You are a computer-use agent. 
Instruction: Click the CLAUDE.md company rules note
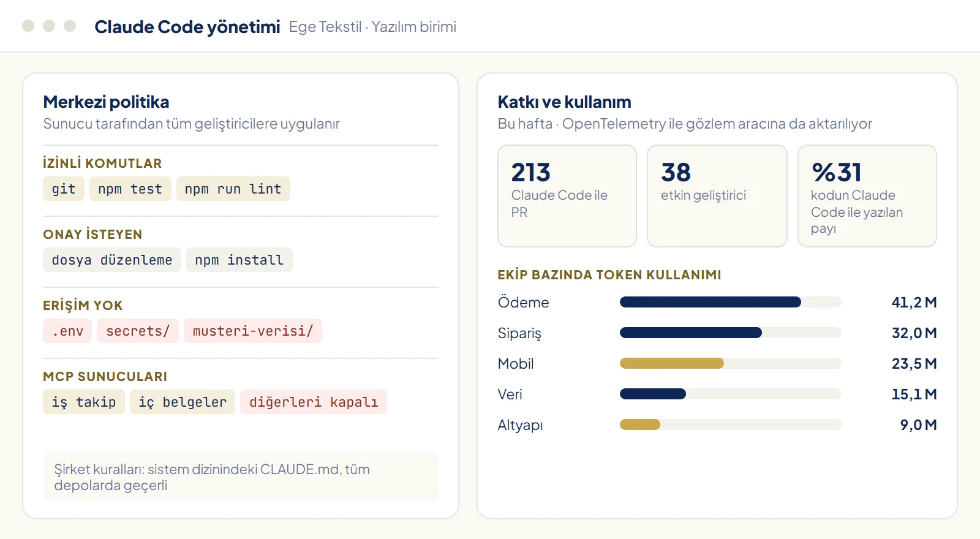tap(241, 477)
